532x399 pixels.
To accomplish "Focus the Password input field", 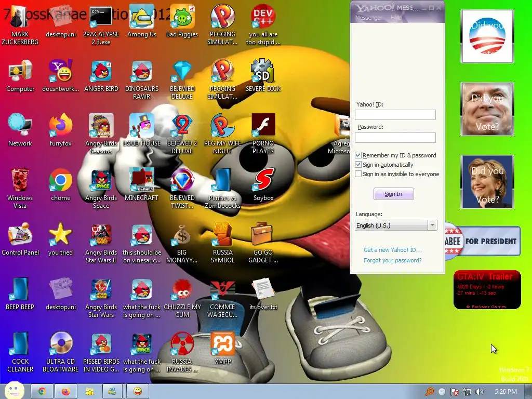I will (395, 137).
